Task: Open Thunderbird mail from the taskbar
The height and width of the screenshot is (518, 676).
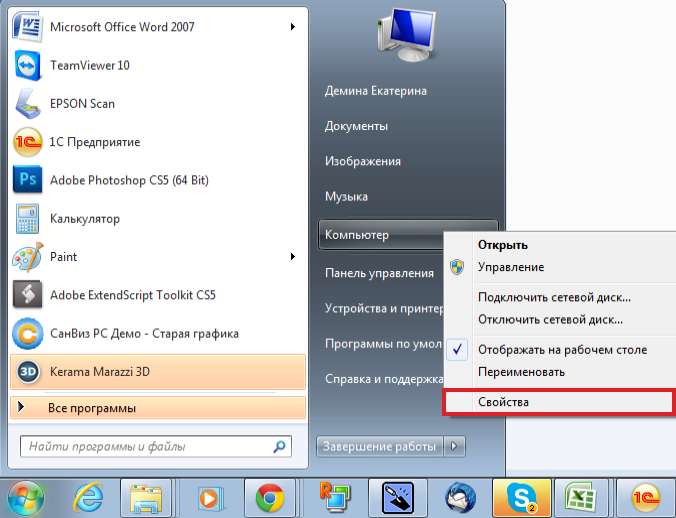Action: 460,499
